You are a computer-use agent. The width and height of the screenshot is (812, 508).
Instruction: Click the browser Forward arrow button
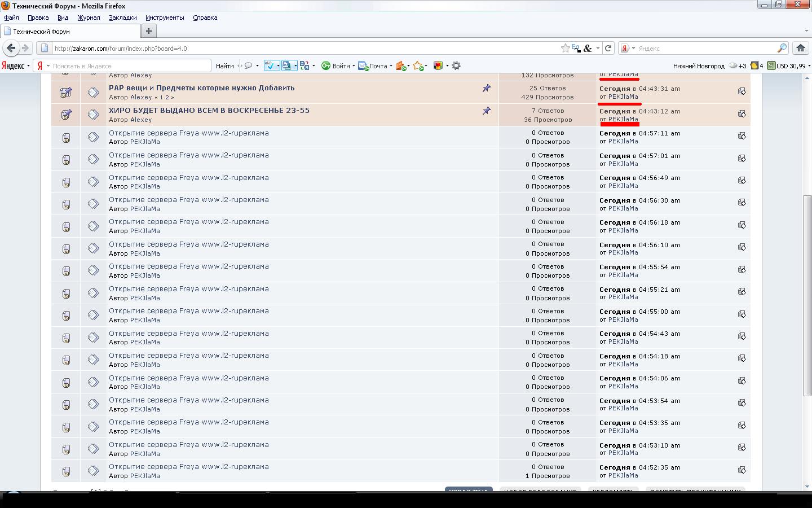(x=25, y=49)
